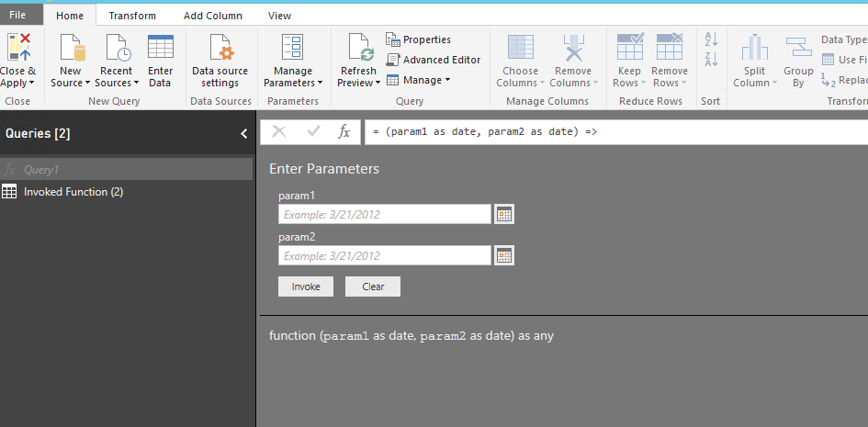Viewport: 868px width, 427px height.
Task: Click the fx function icon
Action: point(344,131)
